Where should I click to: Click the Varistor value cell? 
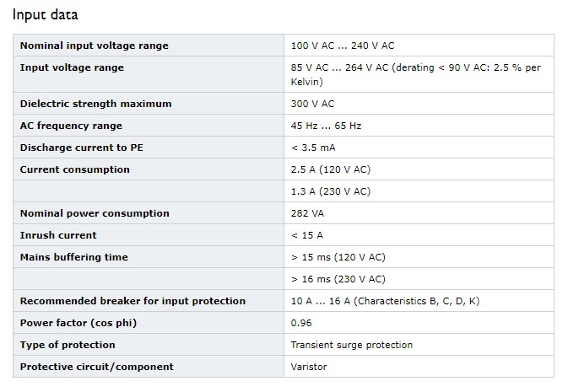(x=419, y=367)
